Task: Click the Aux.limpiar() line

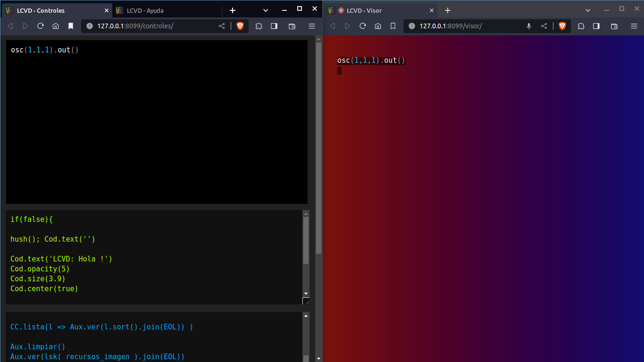Action: tap(38, 346)
